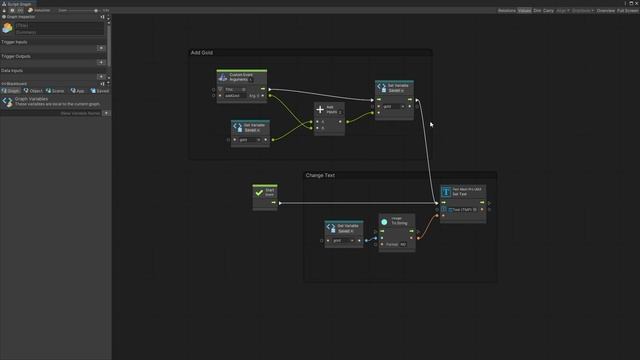Open the Align dropdown

(x=562, y=11)
